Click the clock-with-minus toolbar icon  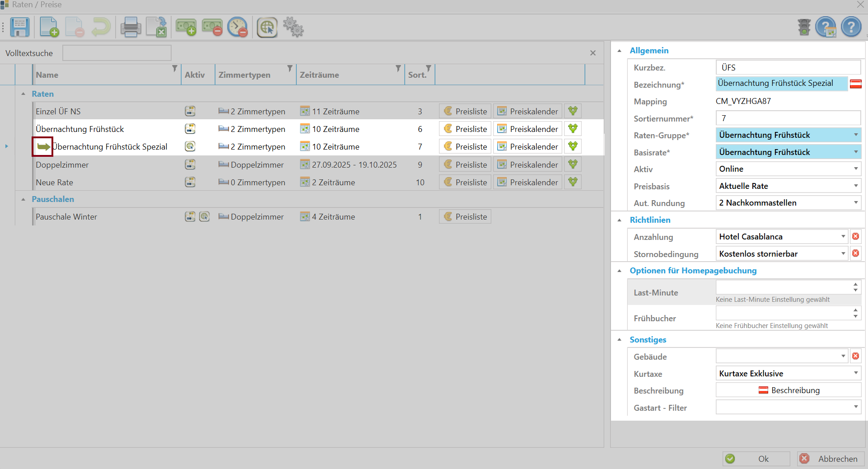point(238,27)
